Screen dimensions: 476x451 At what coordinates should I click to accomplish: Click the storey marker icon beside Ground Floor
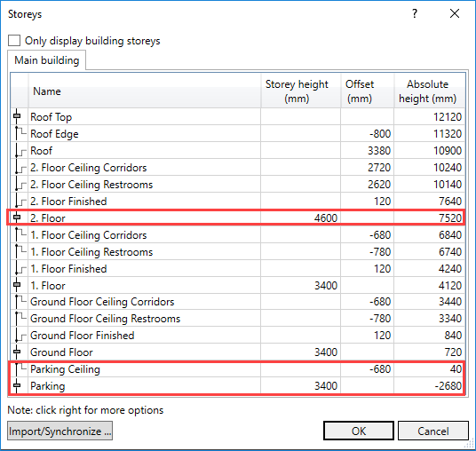coord(17,352)
